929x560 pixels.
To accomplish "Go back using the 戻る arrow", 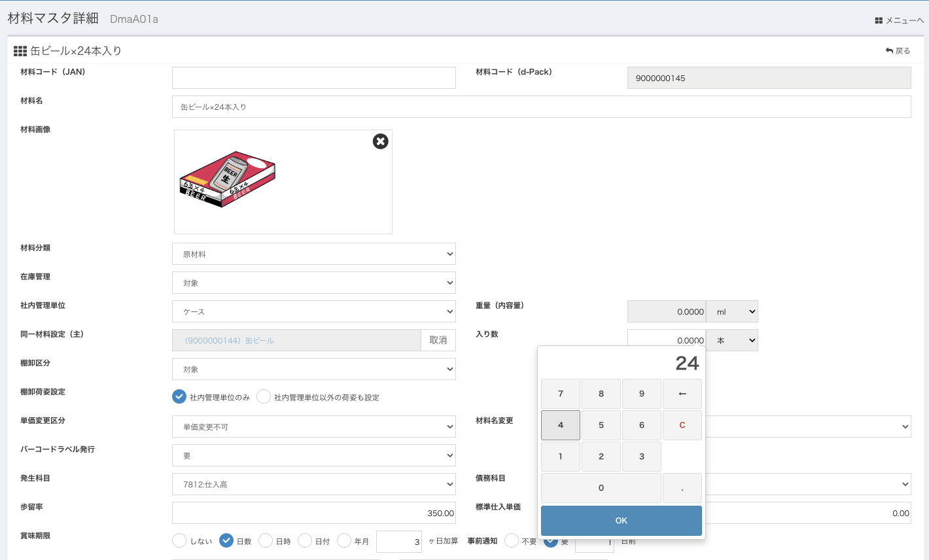I will pos(898,51).
